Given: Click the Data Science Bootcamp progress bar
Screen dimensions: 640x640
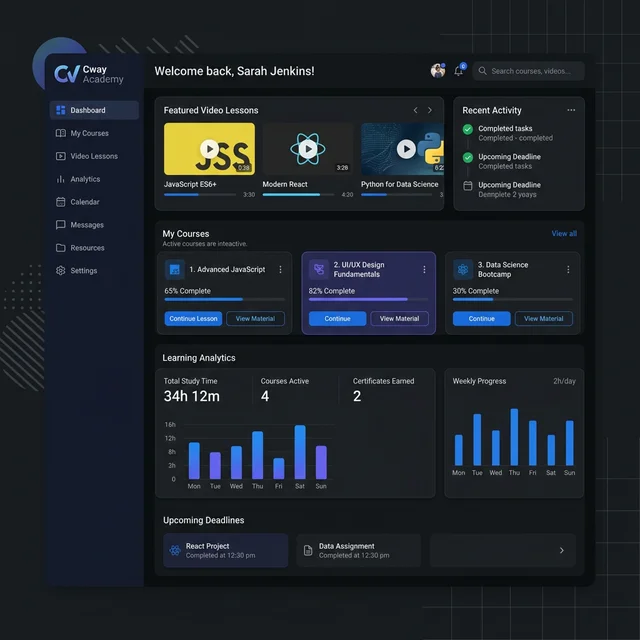Looking at the screenshot, I should pyautogui.click(x=513, y=299).
